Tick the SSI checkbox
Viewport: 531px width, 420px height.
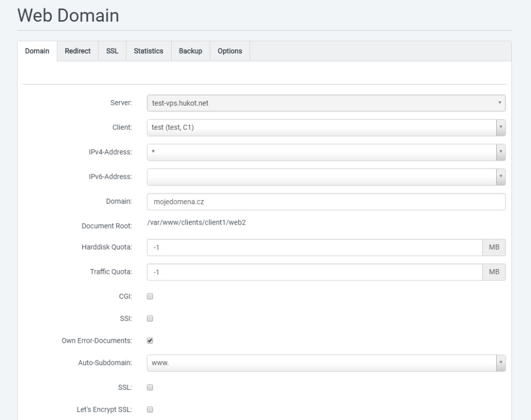150,319
